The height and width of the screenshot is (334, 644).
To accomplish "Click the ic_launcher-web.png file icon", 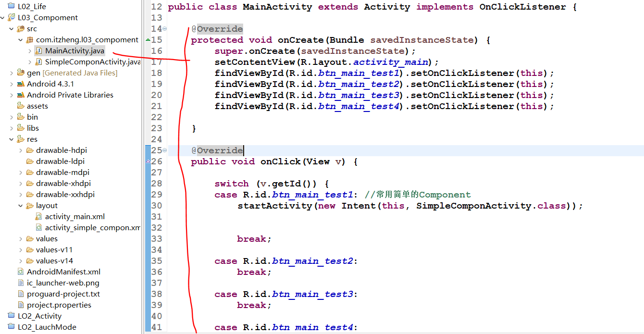I will point(21,283).
